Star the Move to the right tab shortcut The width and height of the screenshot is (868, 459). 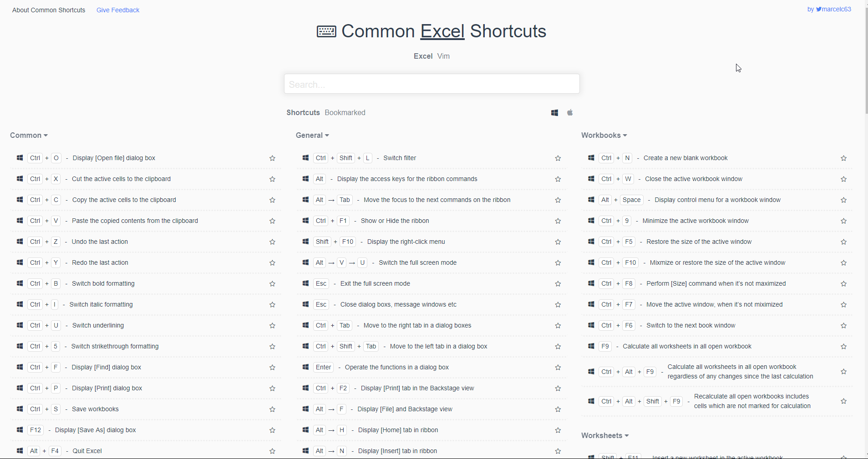pos(558,326)
